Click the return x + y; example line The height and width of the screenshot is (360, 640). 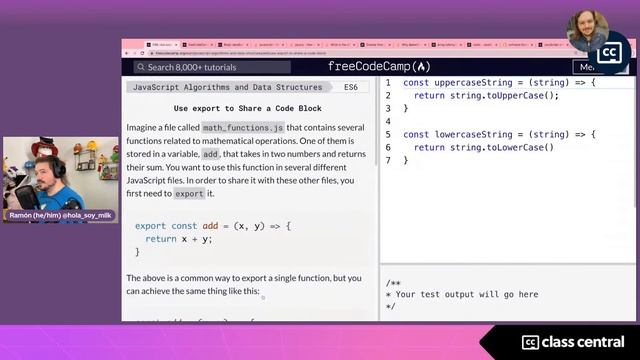pos(178,239)
